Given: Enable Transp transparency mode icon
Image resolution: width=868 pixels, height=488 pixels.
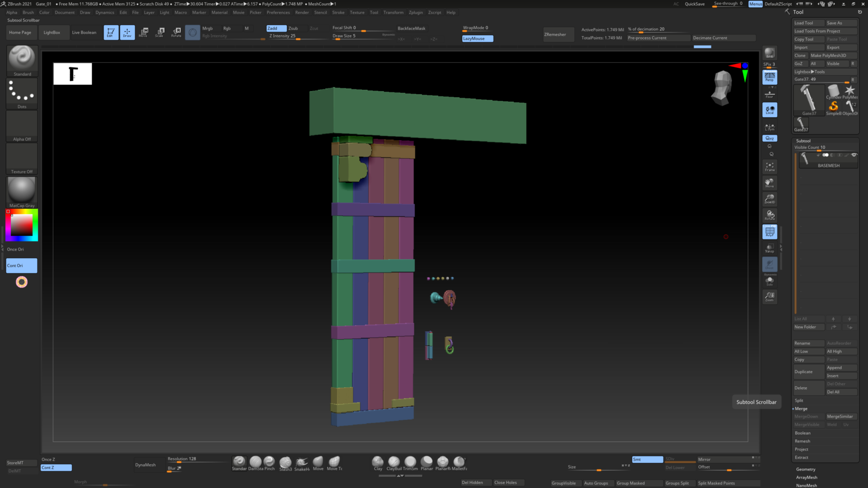Looking at the screenshot, I should (769, 248).
